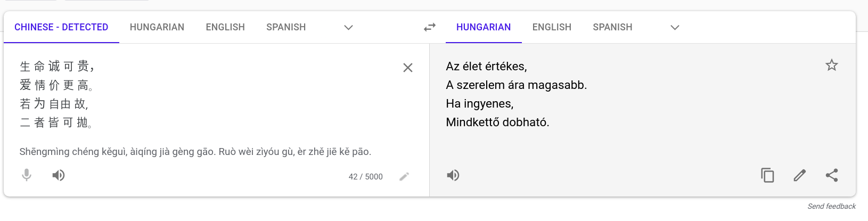Clear the Chinese source text

408,68
